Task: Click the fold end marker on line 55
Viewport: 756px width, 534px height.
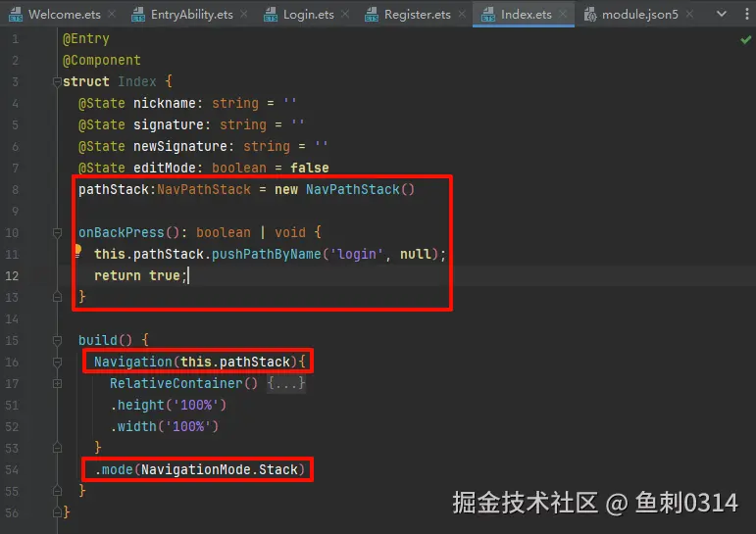Action: click(57, 491)
